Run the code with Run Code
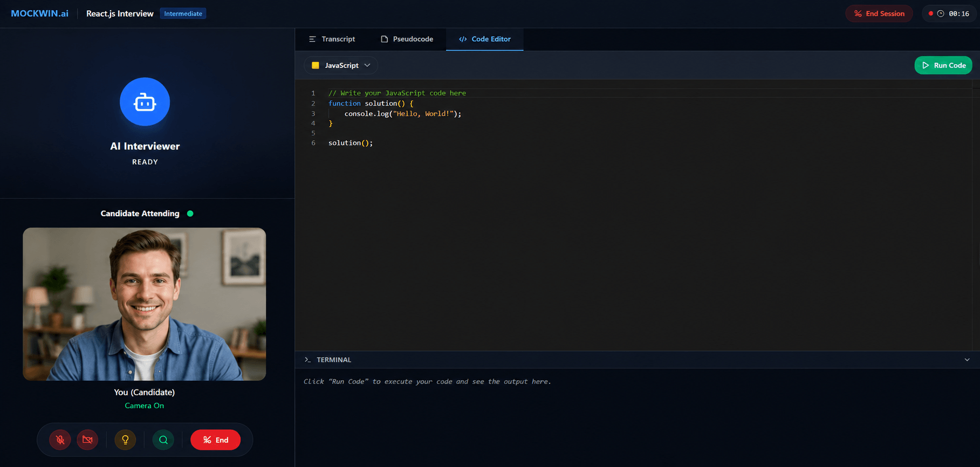This screenshot has width=980, height=467. [x=943, y=65]
